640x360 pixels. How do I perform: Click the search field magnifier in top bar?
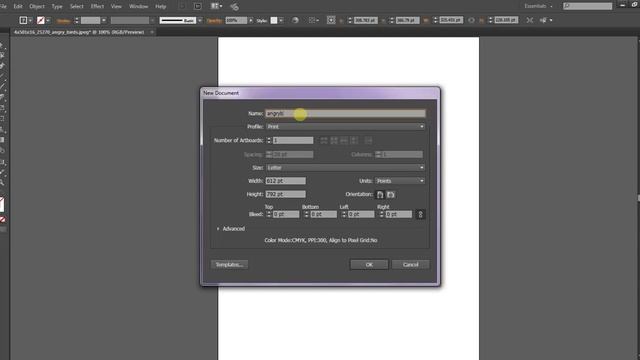click(x=567, y=6)
